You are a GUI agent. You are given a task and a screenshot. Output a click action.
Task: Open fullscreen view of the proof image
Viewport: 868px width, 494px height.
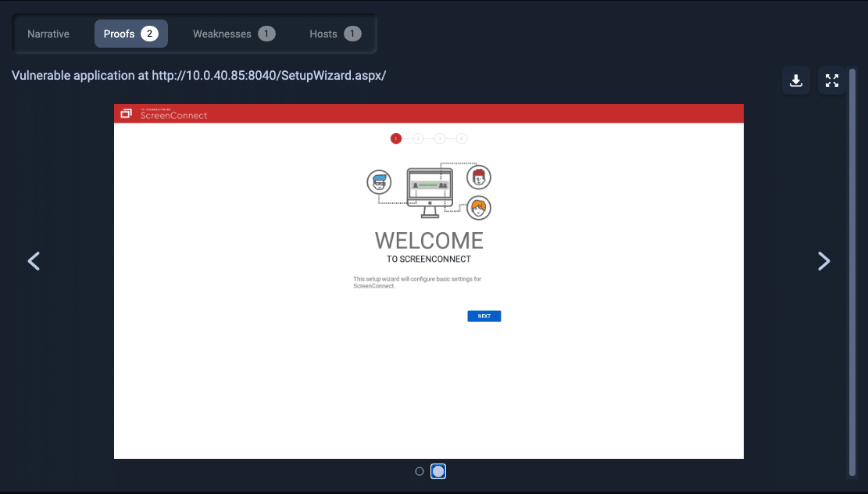(830, 81)
